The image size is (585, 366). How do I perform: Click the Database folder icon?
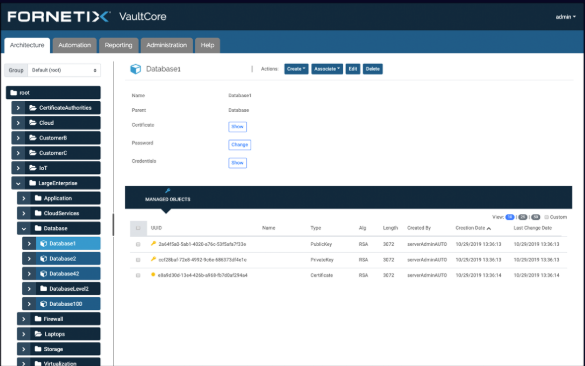click(38, 228)
